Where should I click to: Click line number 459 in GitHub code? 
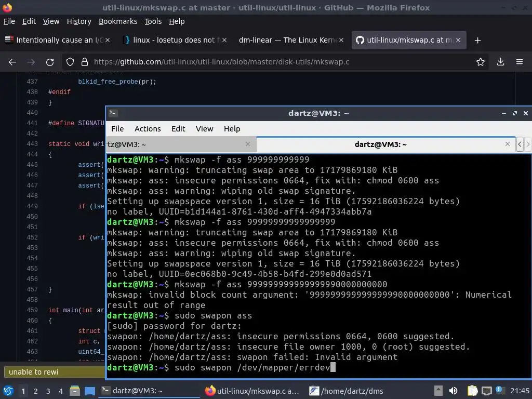(32, 310)
